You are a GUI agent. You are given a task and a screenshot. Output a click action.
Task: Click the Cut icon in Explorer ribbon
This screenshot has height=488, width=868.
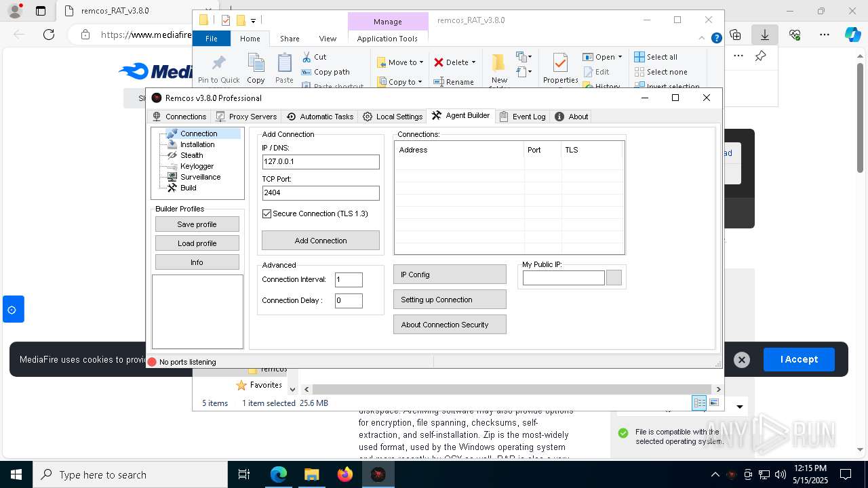coord(314,57)
